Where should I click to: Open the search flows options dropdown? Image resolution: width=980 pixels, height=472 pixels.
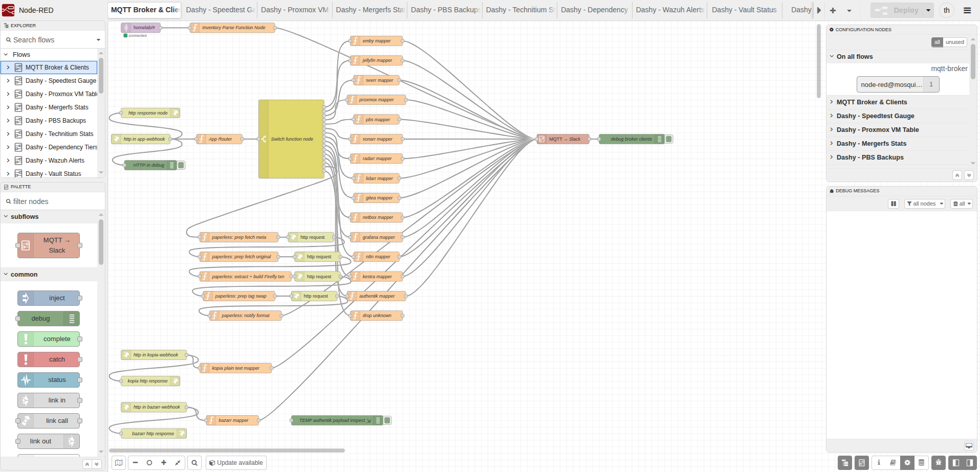point(98,40)
